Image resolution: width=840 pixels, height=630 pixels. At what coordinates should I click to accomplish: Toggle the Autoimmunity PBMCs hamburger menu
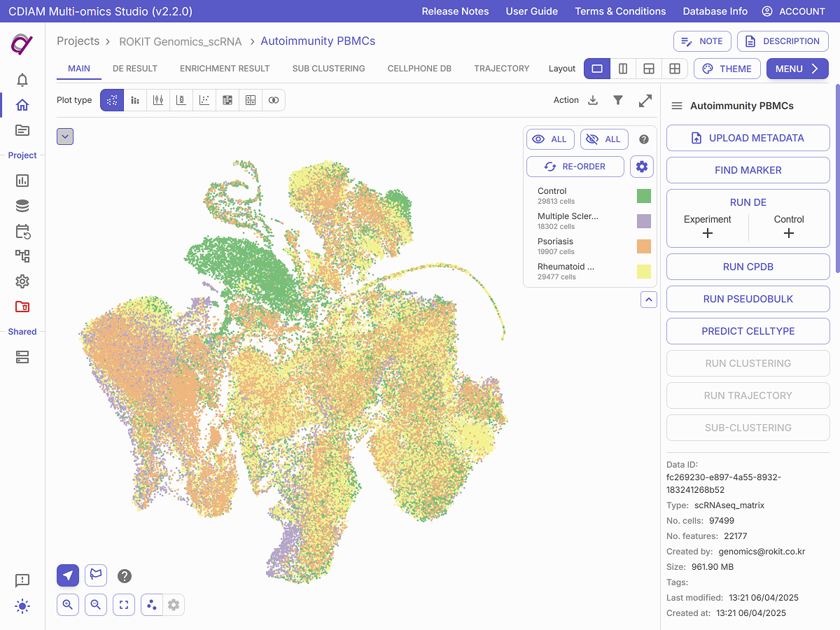(677, 106)
